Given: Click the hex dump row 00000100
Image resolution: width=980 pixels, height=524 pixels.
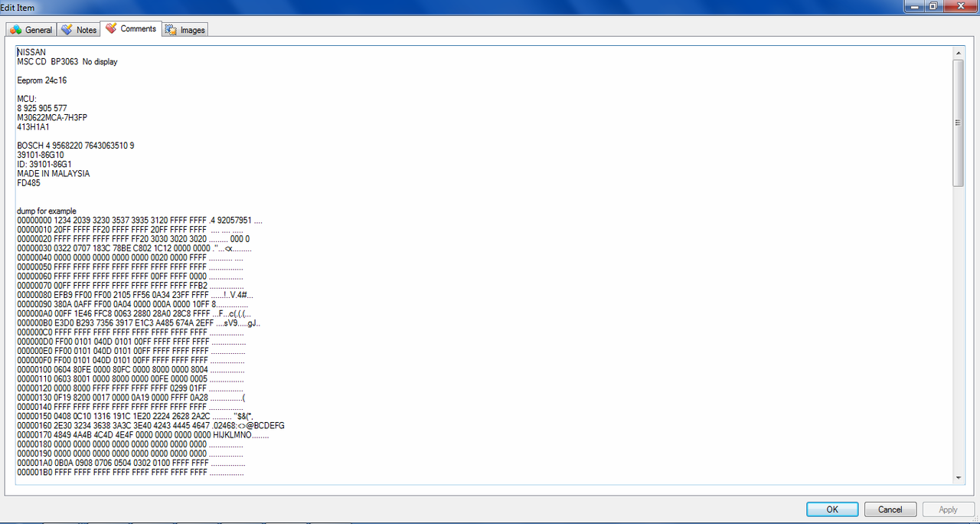Looking at the screenshot, I should (131, 369).
